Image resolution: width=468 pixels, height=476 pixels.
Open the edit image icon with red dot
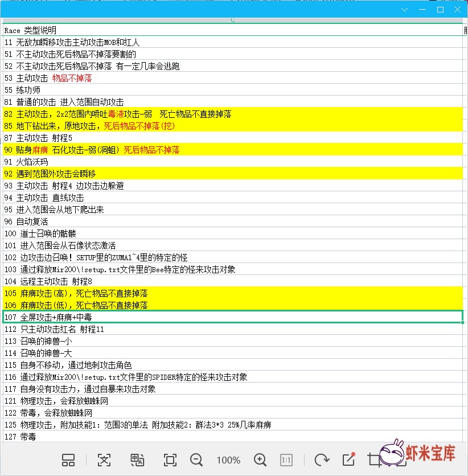[x=349, y=459]
